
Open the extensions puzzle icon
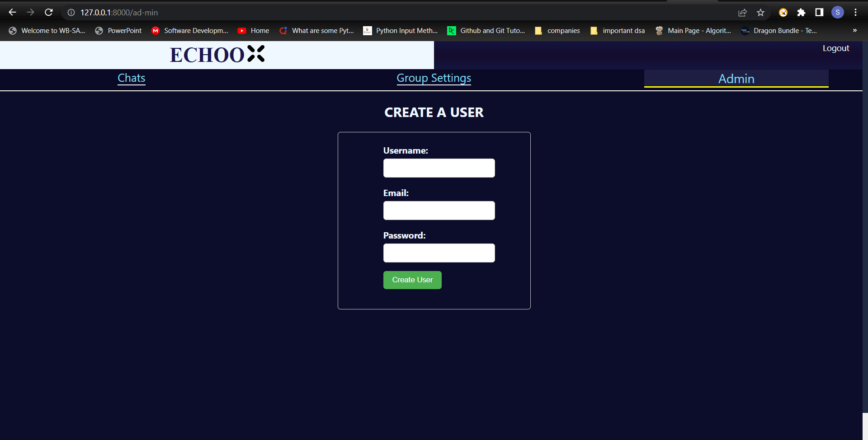[802, 12]
